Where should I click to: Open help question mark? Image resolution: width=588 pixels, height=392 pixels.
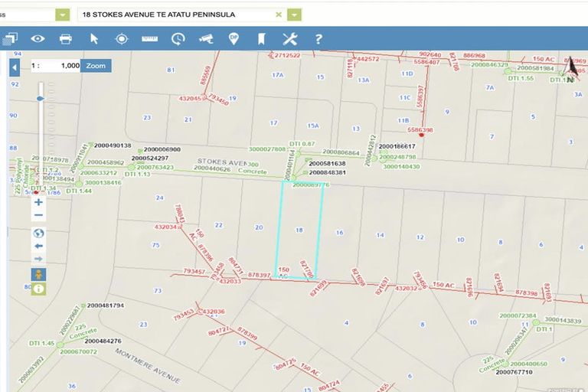pyautogui.click(x=318, y=38)
